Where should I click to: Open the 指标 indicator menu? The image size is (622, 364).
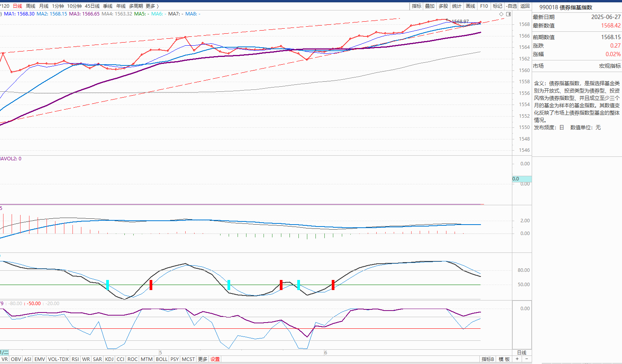(x=417, y=6)
